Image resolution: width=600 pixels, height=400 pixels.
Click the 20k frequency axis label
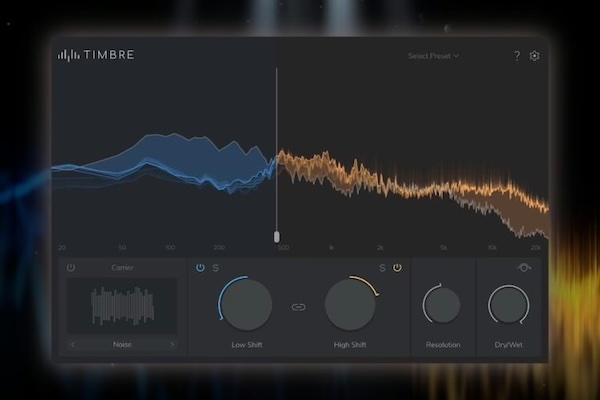coord(536,248)
